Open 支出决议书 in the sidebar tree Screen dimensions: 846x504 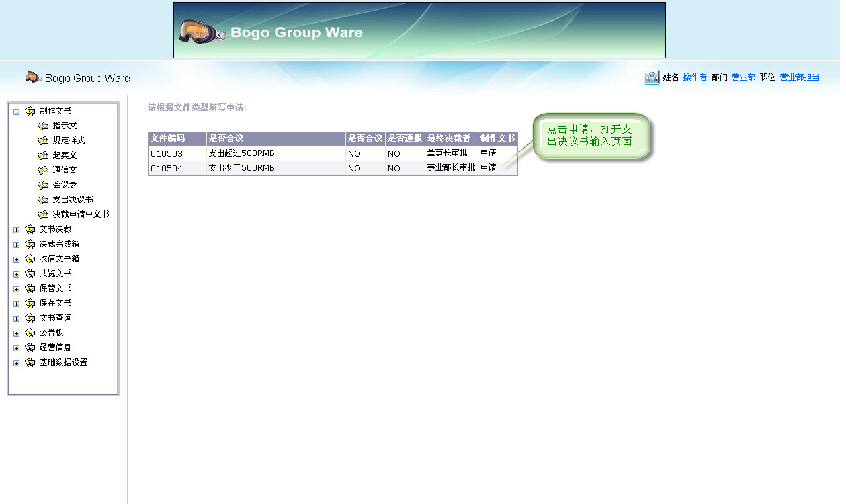(73, 200)
